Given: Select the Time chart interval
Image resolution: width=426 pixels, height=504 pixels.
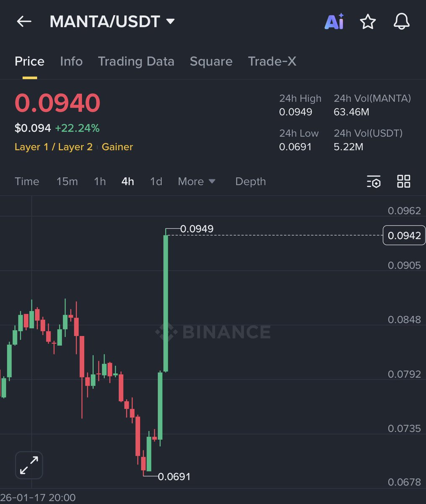Looking at the screenshot, I should (x=27, y=181).
